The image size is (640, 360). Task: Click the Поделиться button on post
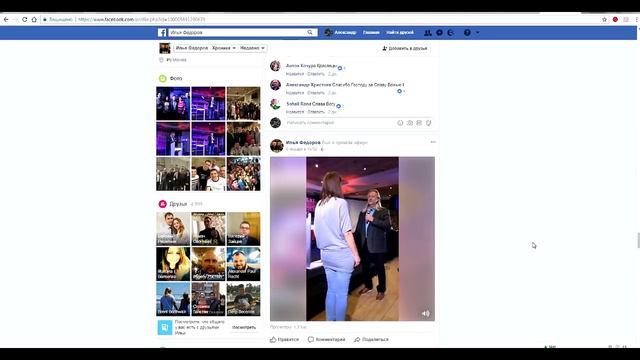pos(371,340)
